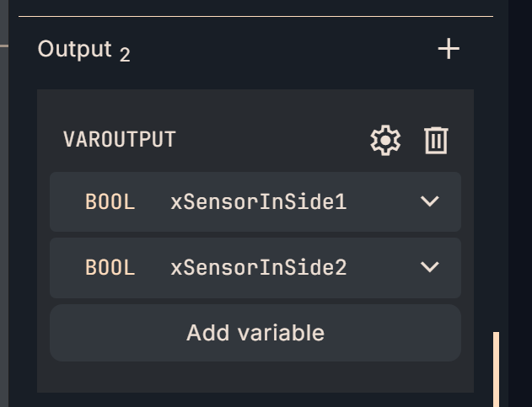Image resolution: width=532 pixels, height=407 pixels.
Task: Click the beige vertical scrollbar thumb
Action: coord(497,369)
